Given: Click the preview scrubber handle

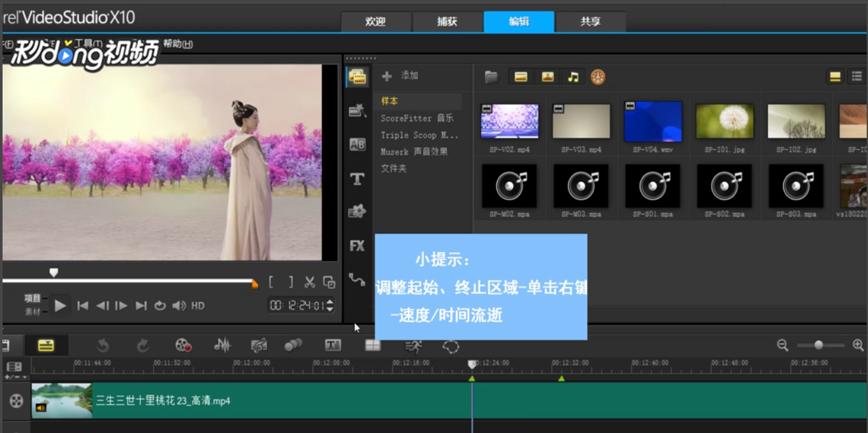Looking at the screenshot, I should click(54, 272).
